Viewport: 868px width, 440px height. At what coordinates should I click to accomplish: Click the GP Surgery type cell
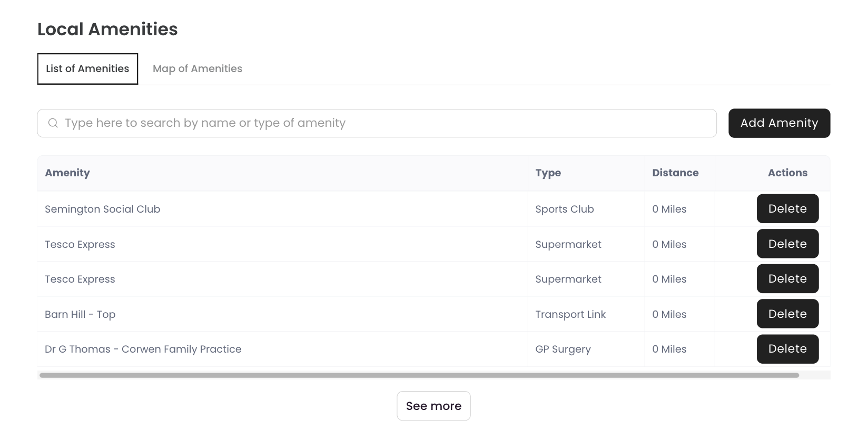point(563,349)
